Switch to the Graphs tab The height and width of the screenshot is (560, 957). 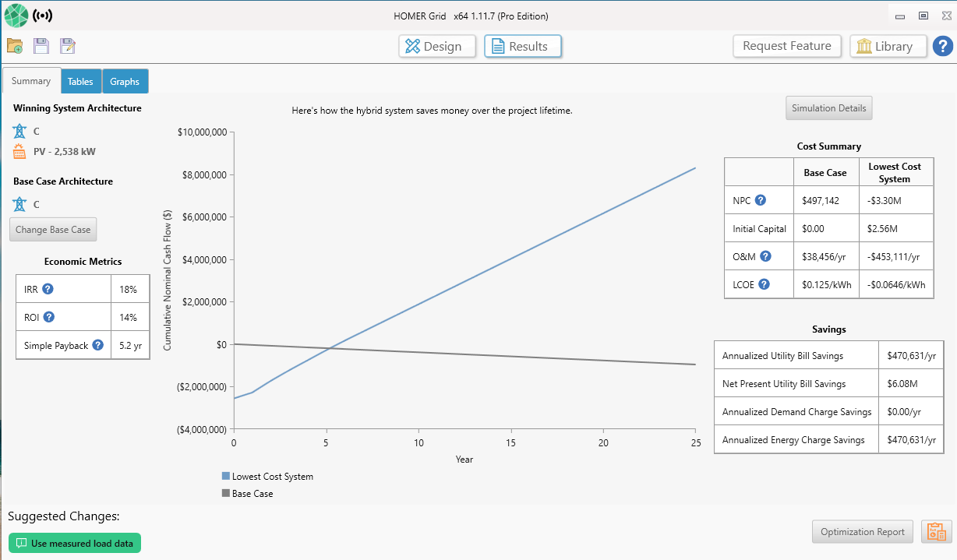tap(125, 81)
